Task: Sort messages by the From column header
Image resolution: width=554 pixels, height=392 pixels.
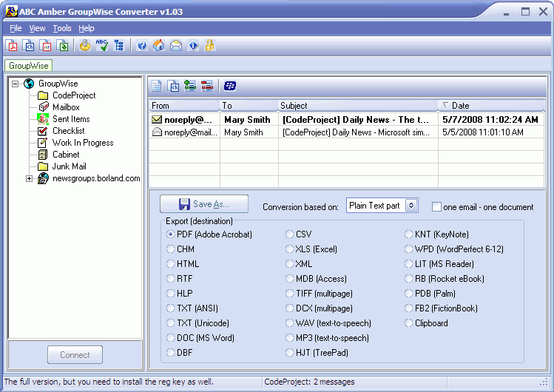Action: pos(184,106)
